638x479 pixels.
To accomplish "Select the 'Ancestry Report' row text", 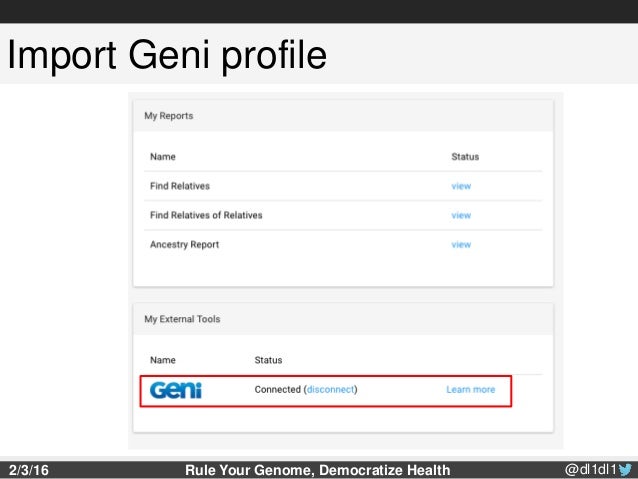I will [184, 245].
